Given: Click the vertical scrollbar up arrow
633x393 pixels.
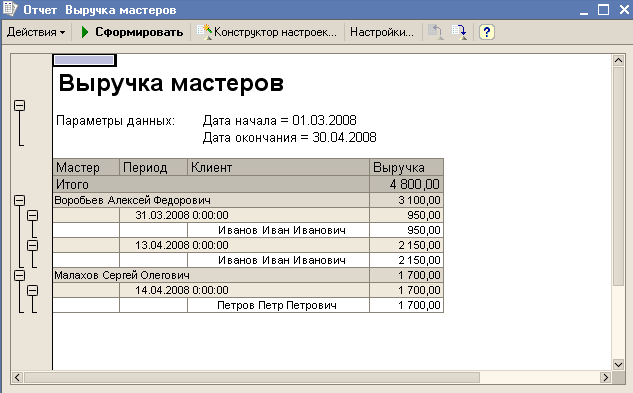Looking at the screenshot, I should (618, 61).
